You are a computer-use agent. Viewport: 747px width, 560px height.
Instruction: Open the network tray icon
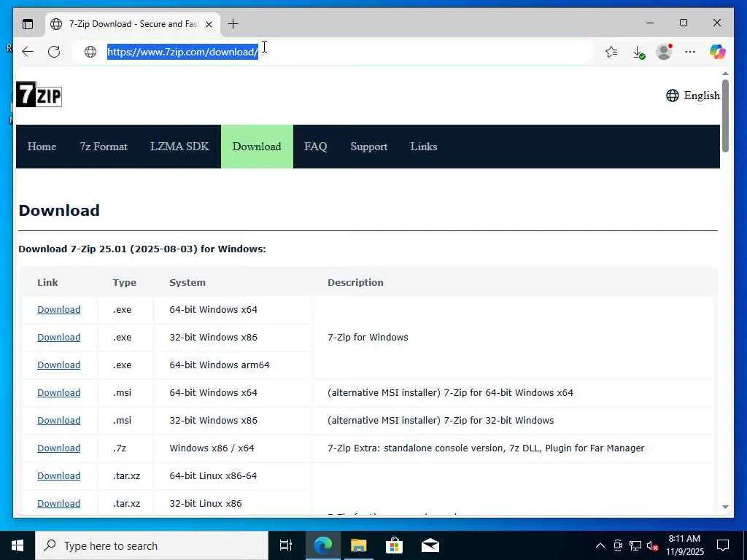pos(635,545)
